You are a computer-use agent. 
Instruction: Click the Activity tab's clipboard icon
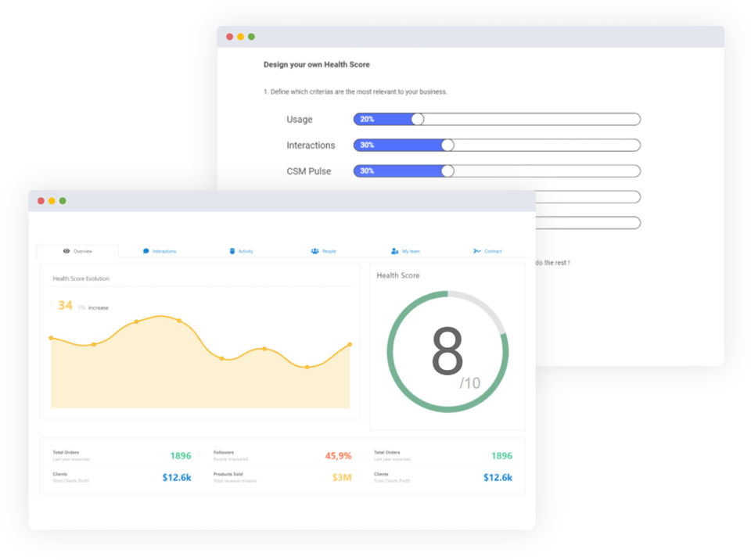point(232,251)
